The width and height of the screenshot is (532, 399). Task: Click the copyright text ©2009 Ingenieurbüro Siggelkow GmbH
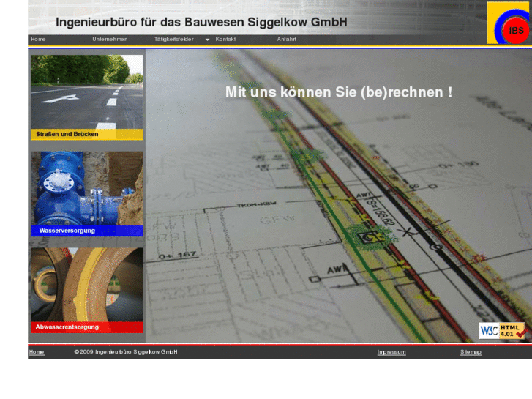[x=126, y=352]
